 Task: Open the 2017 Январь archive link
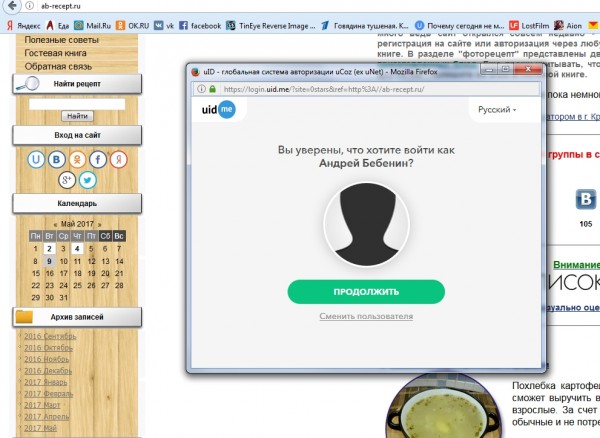46,382
